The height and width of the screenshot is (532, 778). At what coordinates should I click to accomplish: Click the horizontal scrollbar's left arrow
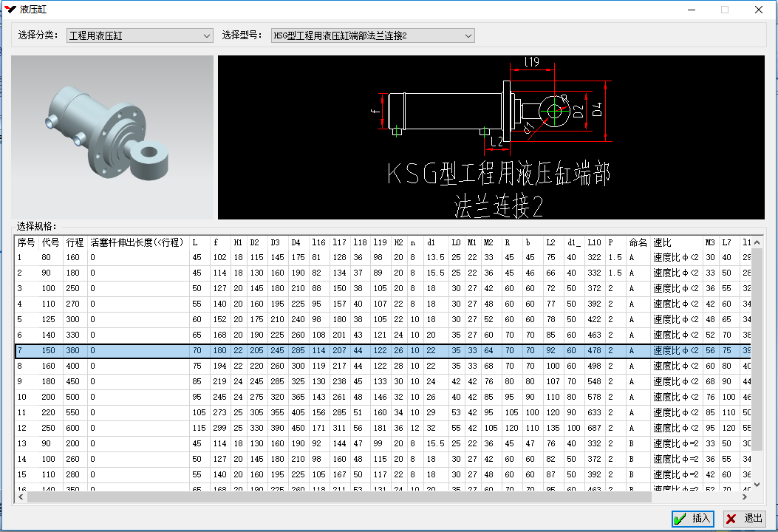[x=21, y=497]
